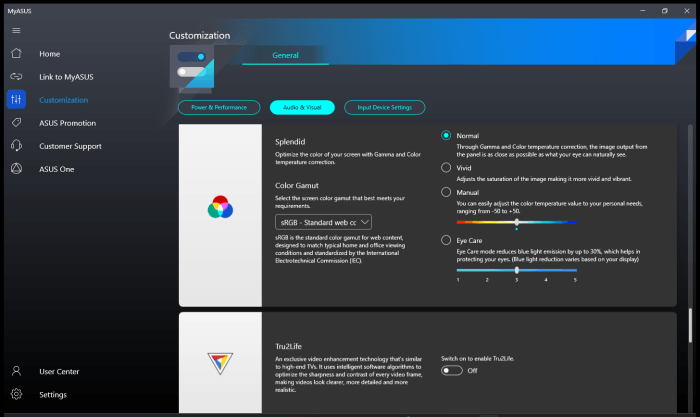Select Audio & Visual category
This screenshot has width=700, height=417.
click(302, 108)
